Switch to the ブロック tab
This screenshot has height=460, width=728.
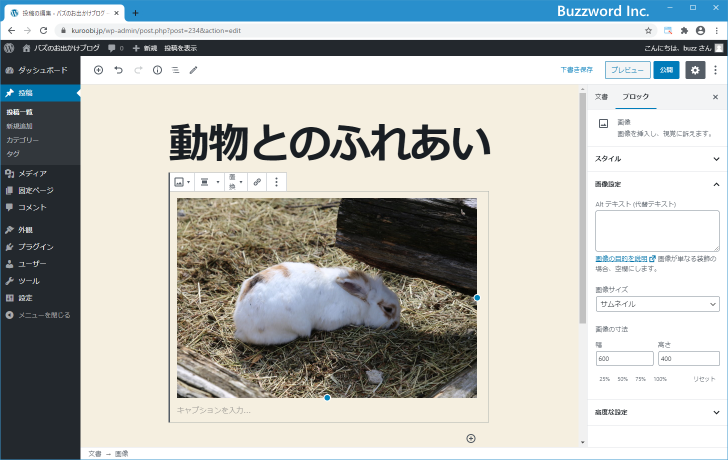(x=635, y=97)
